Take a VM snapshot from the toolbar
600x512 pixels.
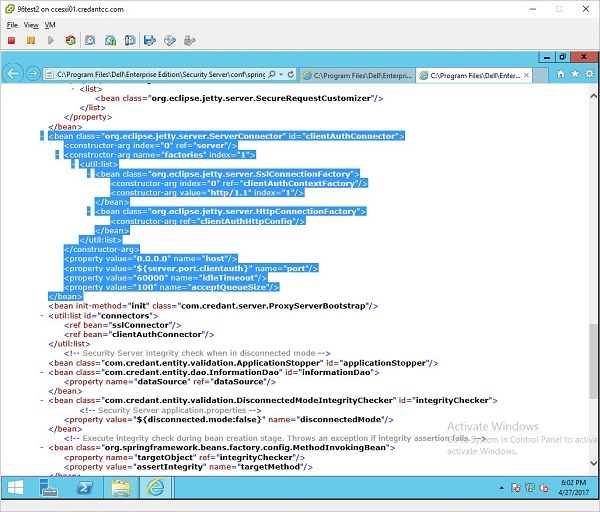[89, 41]
